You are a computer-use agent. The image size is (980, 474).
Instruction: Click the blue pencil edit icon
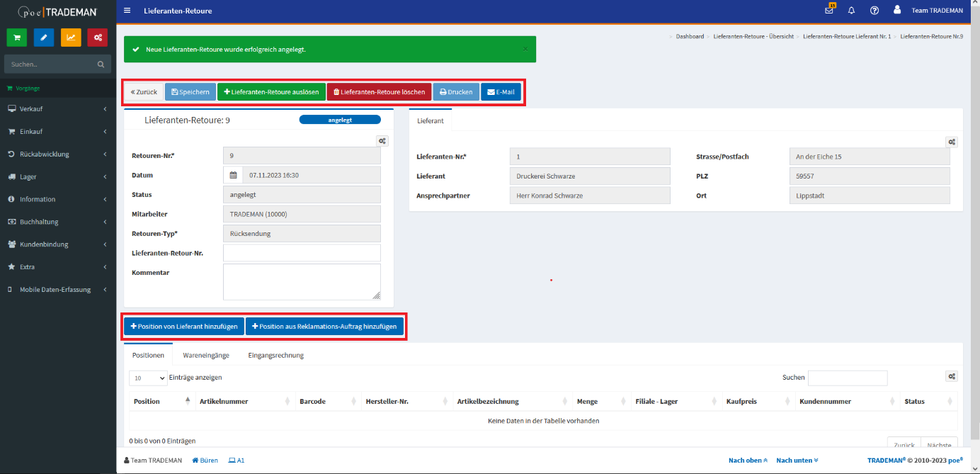(x=44, y=38)
